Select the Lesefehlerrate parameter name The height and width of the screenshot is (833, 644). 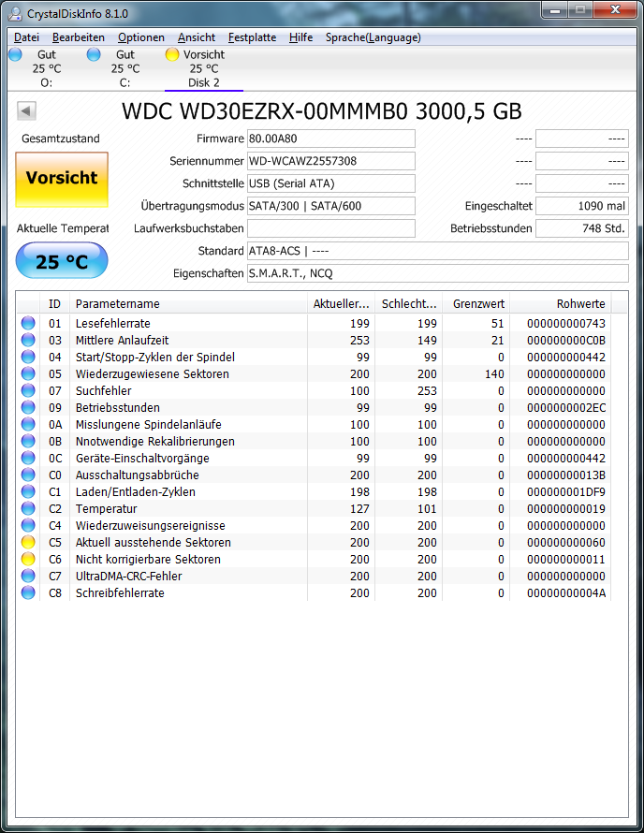click(x=112, y=323)
